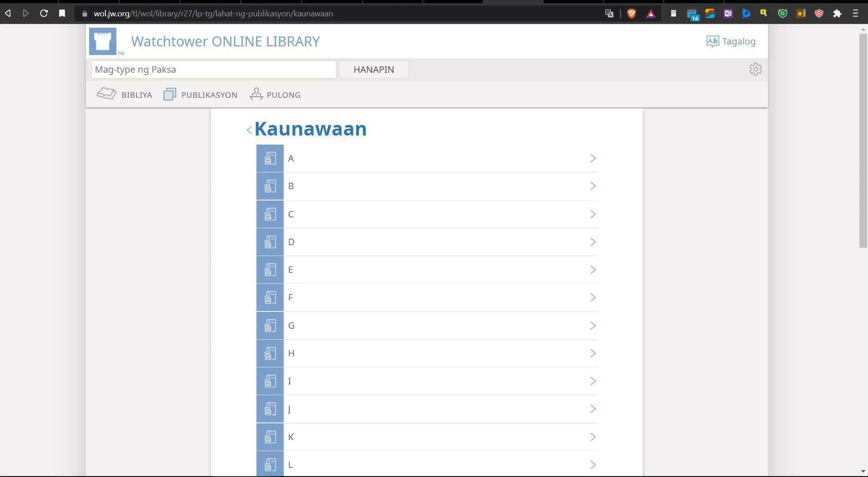Click the icon beside letter A
The width and height of the screenshot is (868, 477).
click(270, 158)
